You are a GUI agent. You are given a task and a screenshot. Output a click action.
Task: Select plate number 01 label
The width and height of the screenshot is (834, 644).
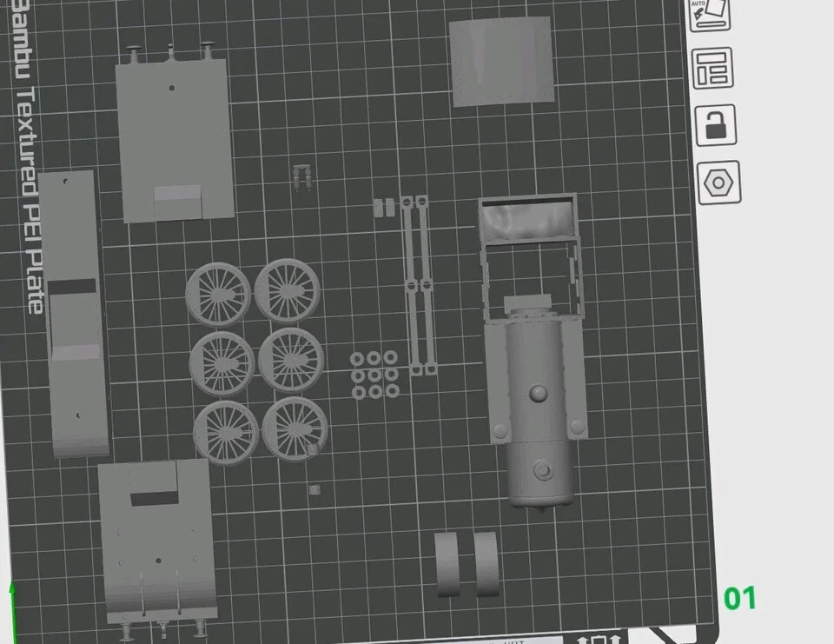click(x=743, y=598)
